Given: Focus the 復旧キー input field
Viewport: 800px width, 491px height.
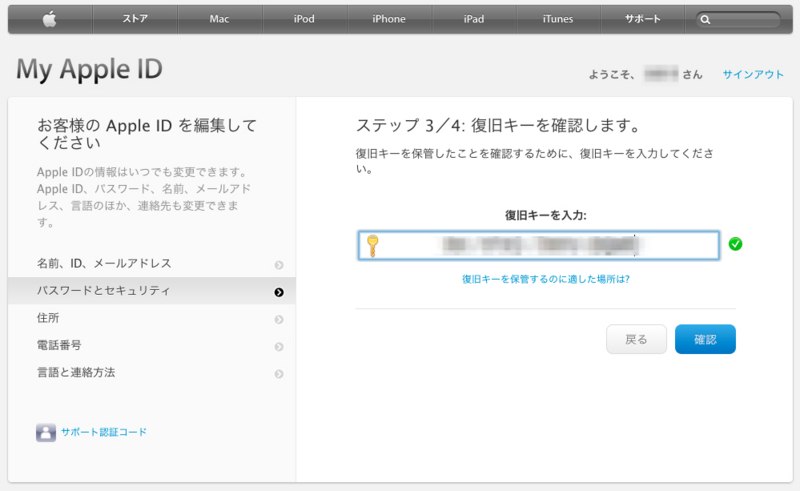Looking at the screenshot, I should click(x=539, y=246).
